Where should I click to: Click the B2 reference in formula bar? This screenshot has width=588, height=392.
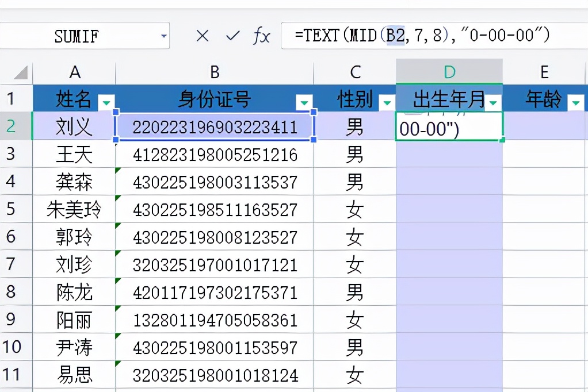coord(396,35)
